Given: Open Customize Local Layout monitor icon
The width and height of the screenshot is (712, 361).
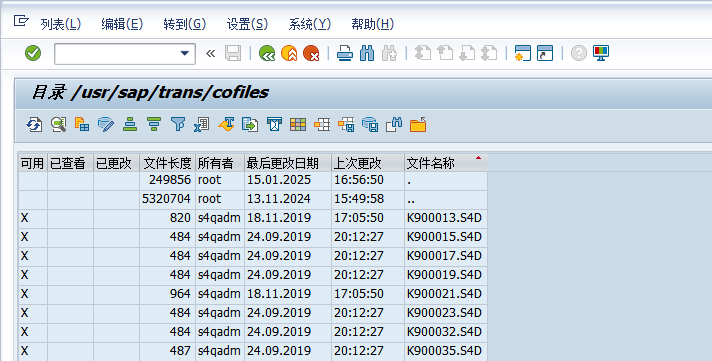Looking at the screenshot, I should (x=601, y=54).
